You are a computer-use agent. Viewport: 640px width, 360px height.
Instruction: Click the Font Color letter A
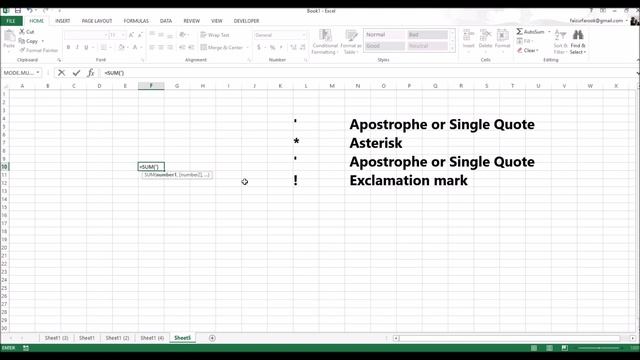(135, 47)
